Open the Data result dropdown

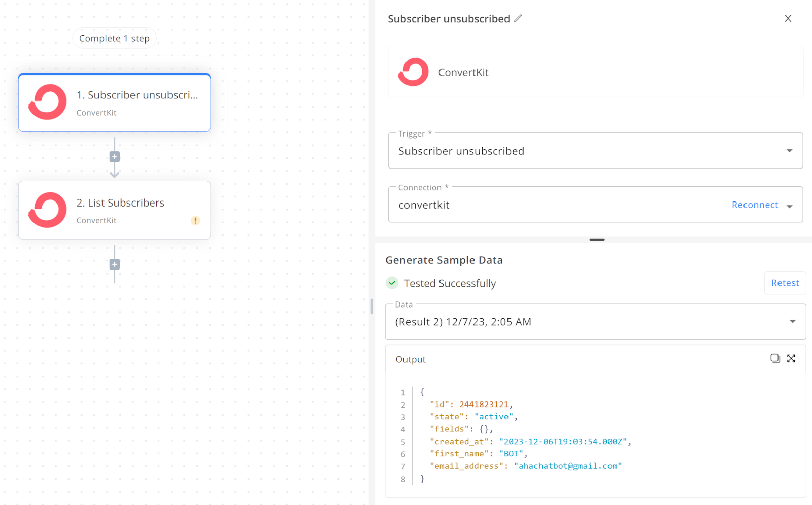pyautogui.click(x=595, y=322)
